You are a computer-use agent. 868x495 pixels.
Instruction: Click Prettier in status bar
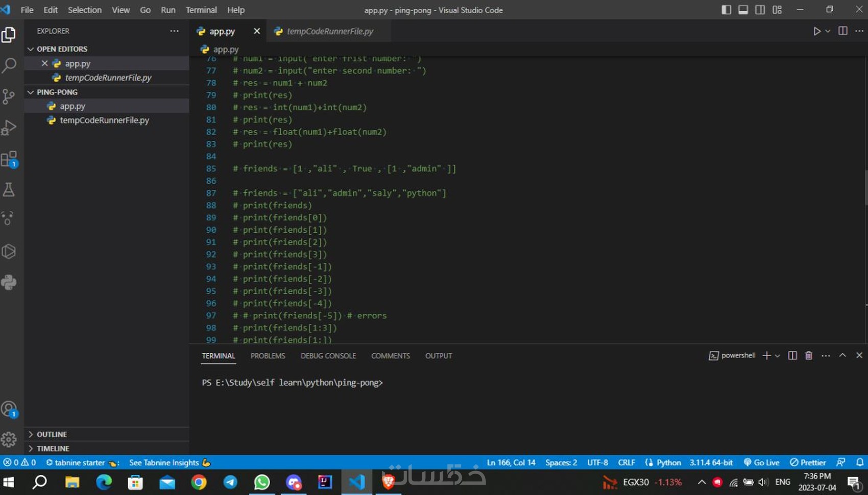807,462
